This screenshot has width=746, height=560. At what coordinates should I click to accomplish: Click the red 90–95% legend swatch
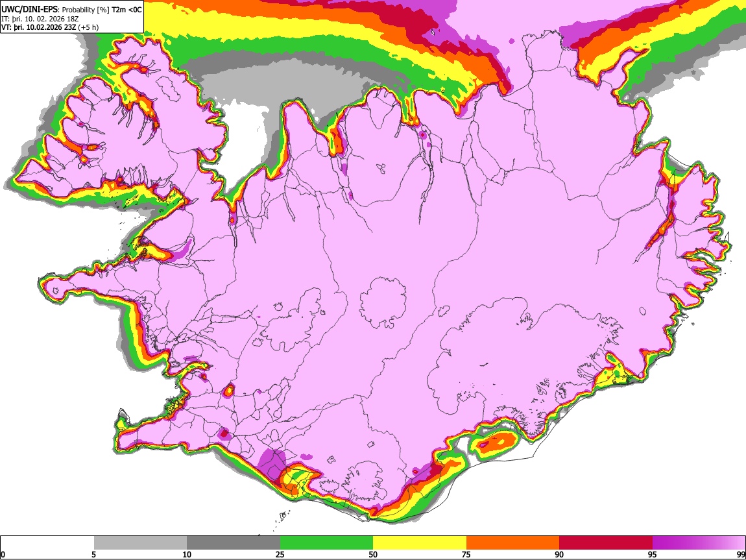(x=606, y=543)
